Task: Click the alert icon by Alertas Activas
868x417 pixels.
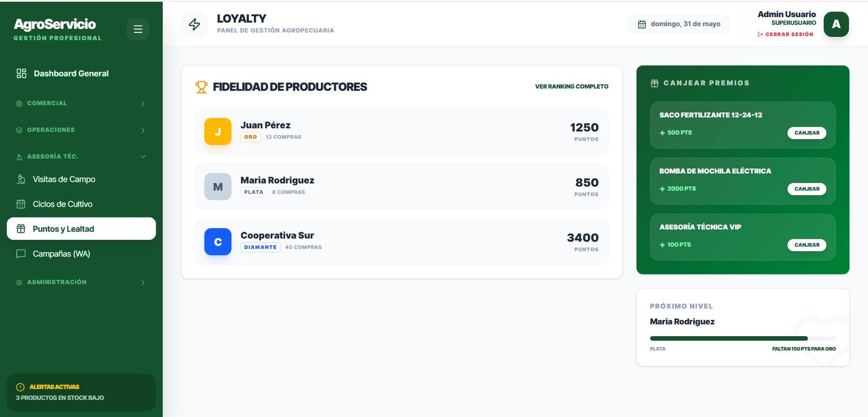Action: [21, 387]
